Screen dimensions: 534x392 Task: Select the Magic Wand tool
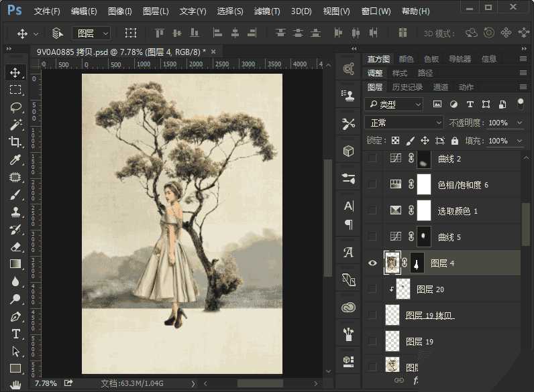(x=15, y=124)
